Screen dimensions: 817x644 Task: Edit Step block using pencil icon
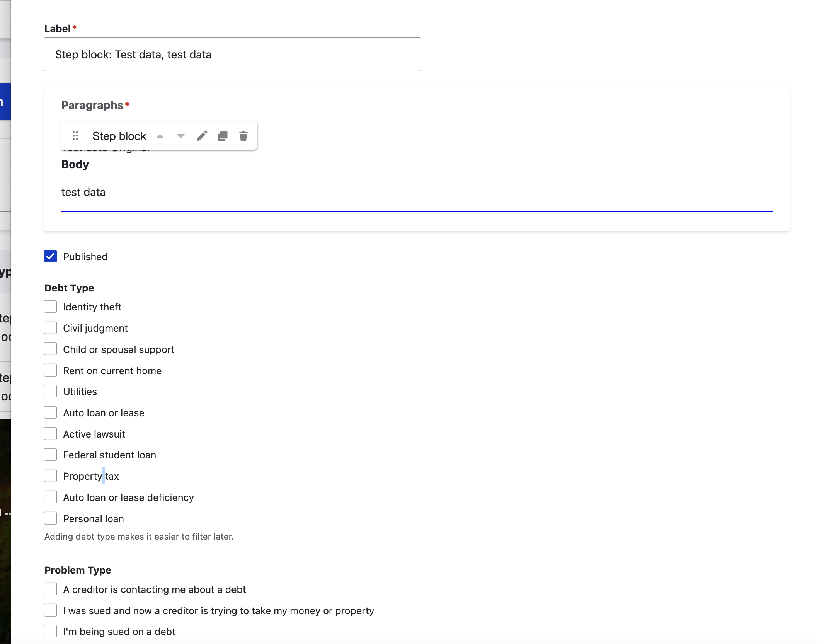click(202, 136)
